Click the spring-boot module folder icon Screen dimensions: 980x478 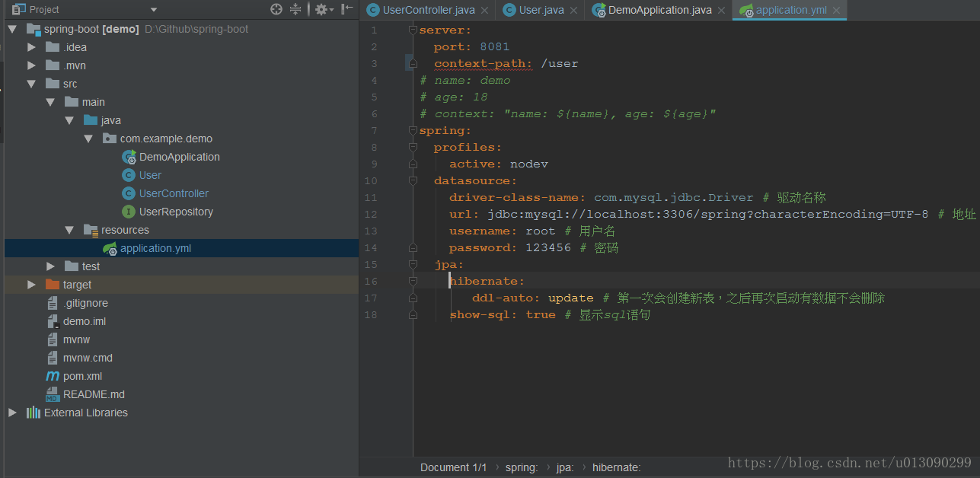(34, 29)
